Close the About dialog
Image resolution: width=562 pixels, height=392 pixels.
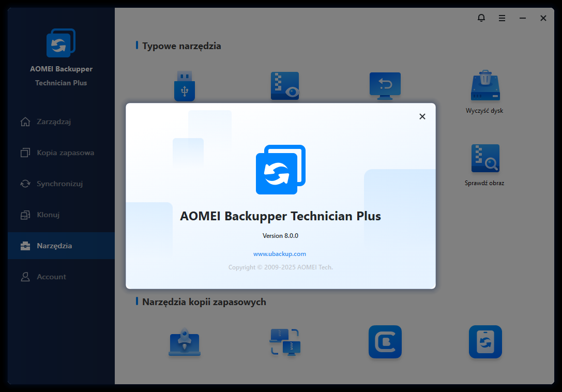pyautogui.click(x=422, y=116)
